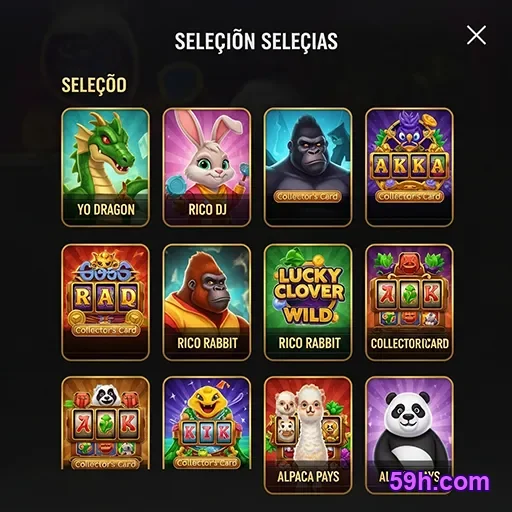The image size is (512, 512).
Task: Open the Lucky Clover Wild card
Action: point(308,302)
